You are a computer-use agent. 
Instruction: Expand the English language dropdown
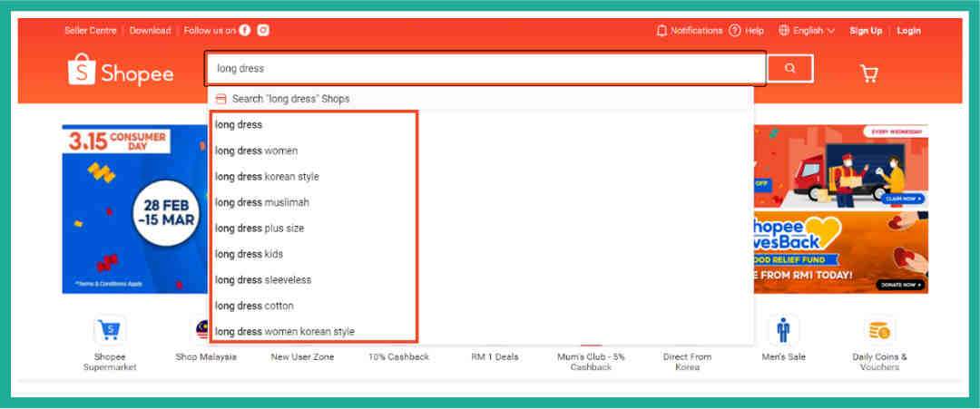coord(807,31)
